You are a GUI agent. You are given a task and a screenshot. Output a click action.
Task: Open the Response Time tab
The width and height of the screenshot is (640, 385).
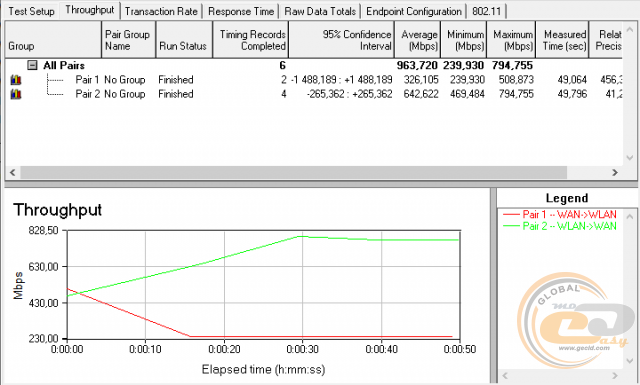[241, 11]
